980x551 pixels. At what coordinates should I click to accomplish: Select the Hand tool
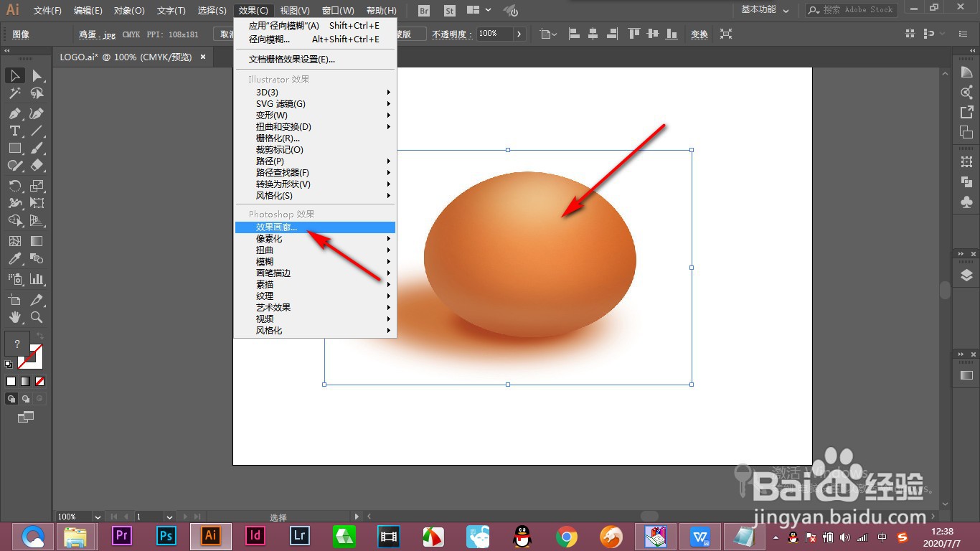[14, 317]
